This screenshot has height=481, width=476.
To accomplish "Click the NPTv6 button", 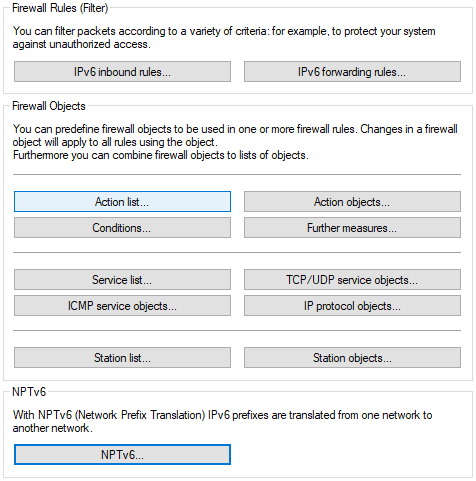I will coord(122,454).
